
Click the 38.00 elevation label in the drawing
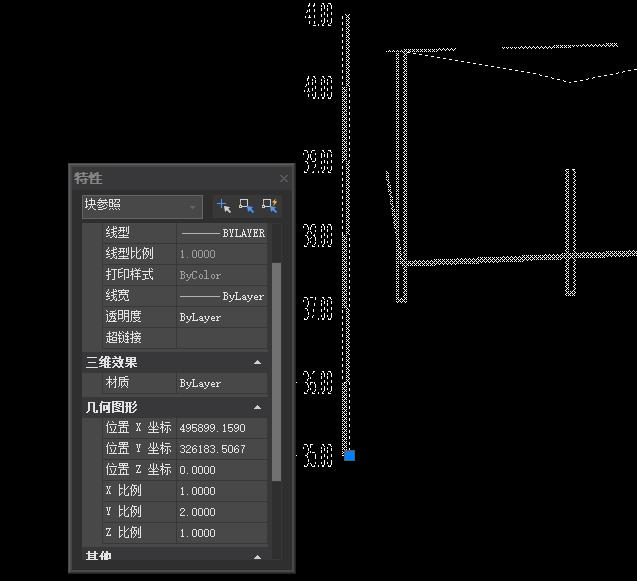pos(318,235)
